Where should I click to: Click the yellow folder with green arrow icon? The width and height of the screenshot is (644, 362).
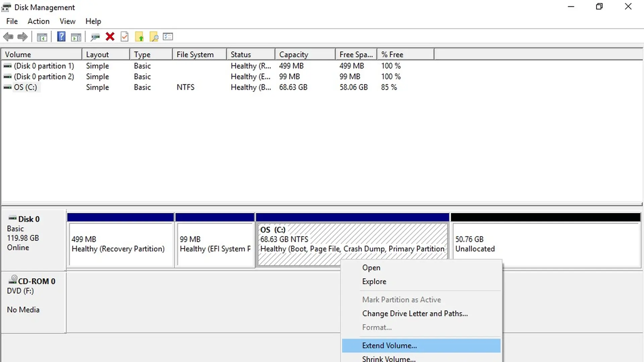click(139, 37)
